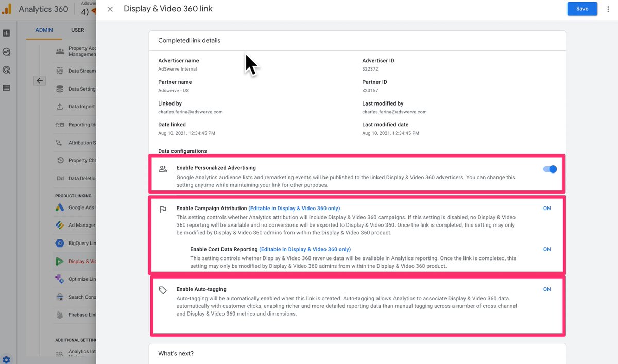
Task: Open the Reports icon in left rail
Action: [x=6, y=33]
